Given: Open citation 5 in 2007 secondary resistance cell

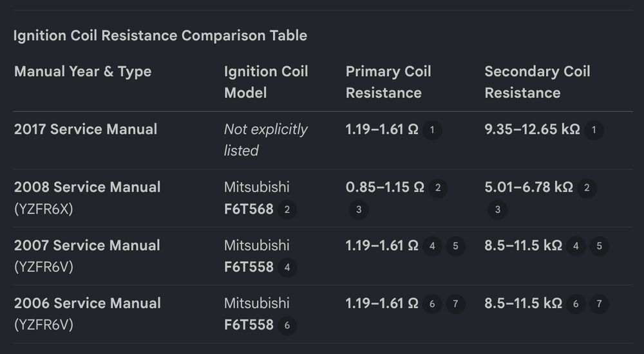Looking at the screenshot, I should pos(599,246).
